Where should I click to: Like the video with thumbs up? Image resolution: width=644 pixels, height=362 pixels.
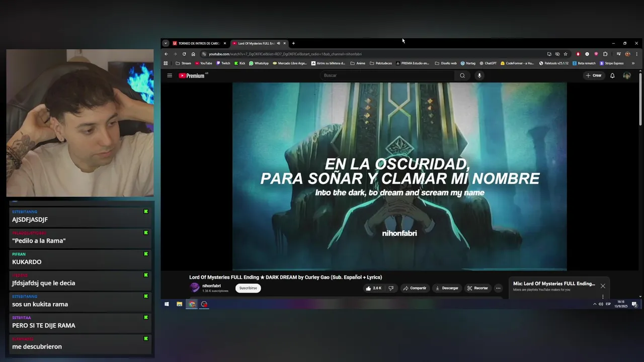tap(373, 288)
